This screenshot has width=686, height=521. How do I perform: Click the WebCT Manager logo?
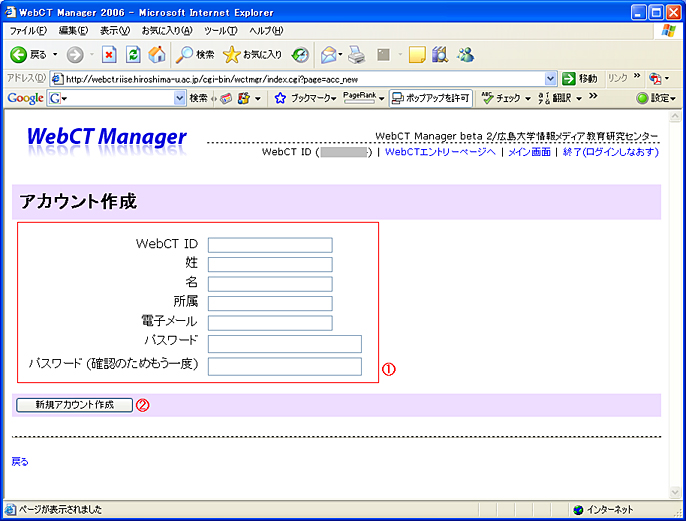[107, 140]
